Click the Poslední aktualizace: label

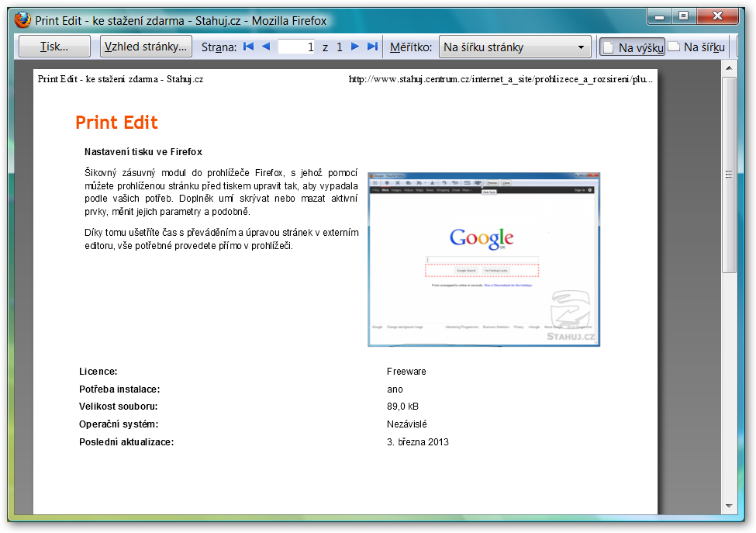(x=126, y=441)
